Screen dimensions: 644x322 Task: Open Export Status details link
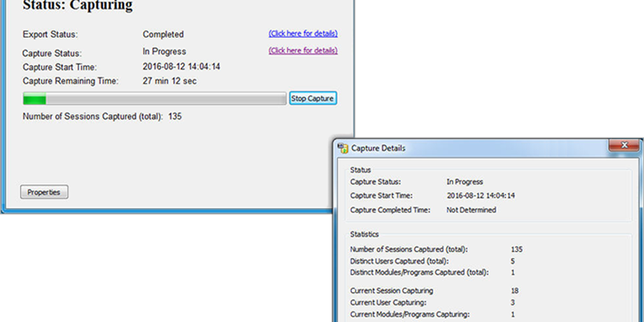click(x=303, y=34)
